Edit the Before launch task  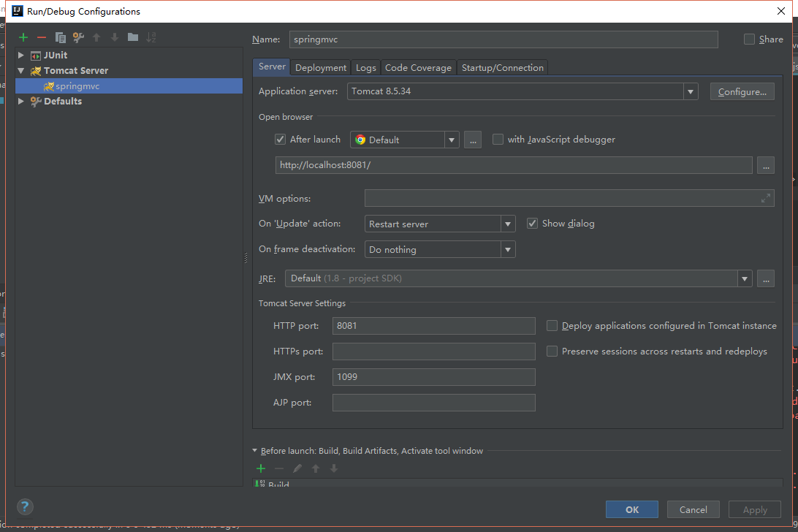pyautogui.click(x=297, y=468)
